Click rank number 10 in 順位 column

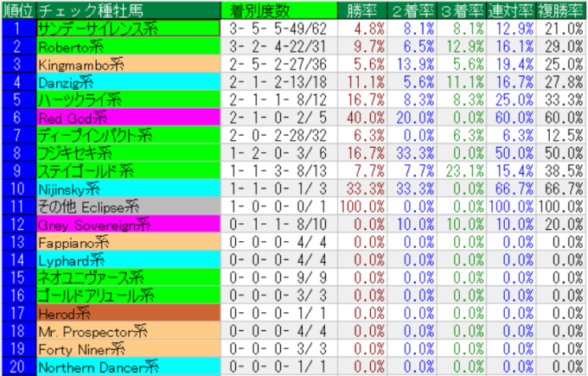pyautogui.click(x=17, y=188)
